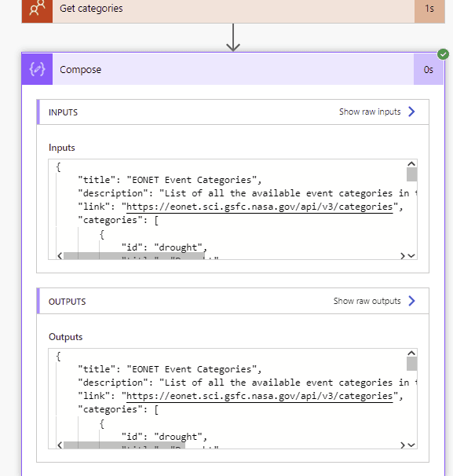Click Show raw outputs link
This screenshot has width=453, height=476.
click(367, 301)
